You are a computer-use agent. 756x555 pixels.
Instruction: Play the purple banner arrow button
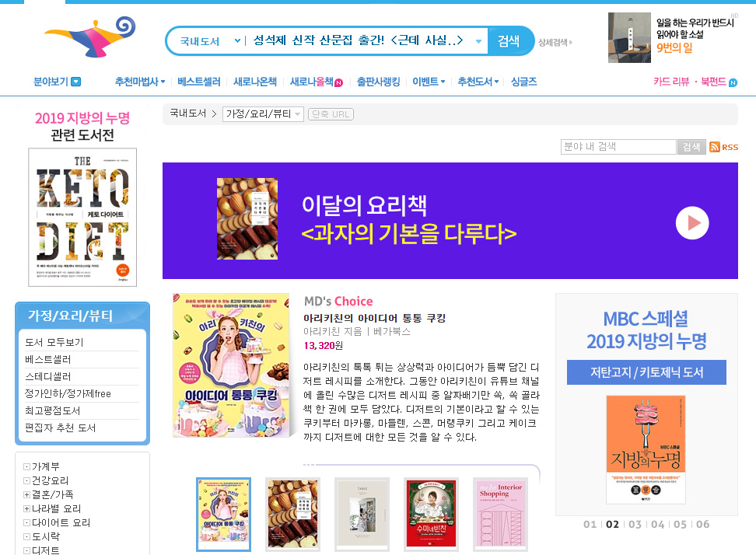[x=692, y=222]
